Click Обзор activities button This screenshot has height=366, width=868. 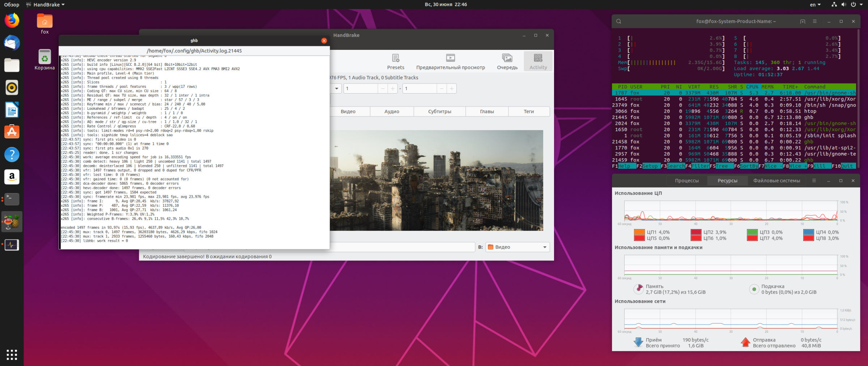click(12, 5)
